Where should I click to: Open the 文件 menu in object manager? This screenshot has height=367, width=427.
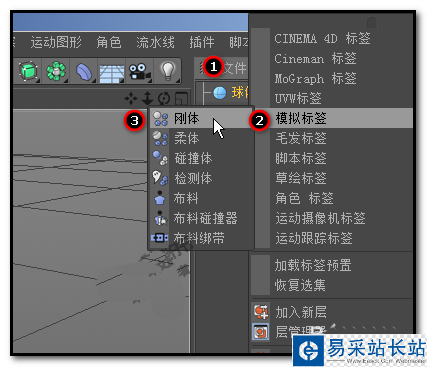pos(234,68)
